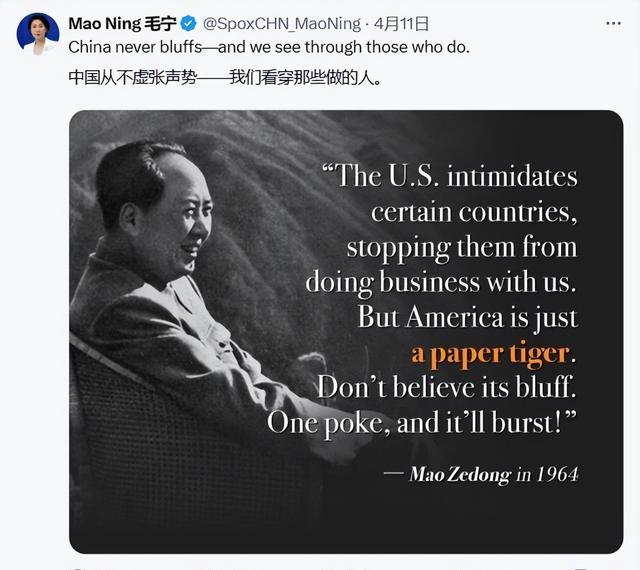
Task: Open Mao Ning's profile avatar
Action: [x=37, y=33]
